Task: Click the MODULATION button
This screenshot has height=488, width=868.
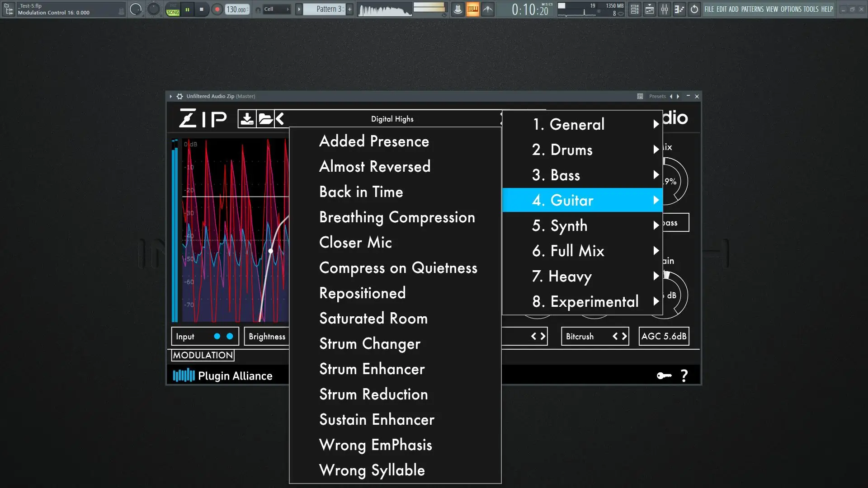Action: point(203,355)
